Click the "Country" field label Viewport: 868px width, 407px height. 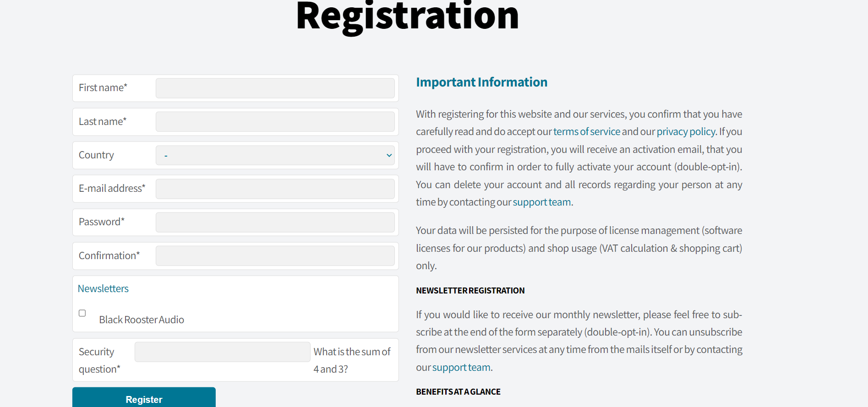pos(96,155)
